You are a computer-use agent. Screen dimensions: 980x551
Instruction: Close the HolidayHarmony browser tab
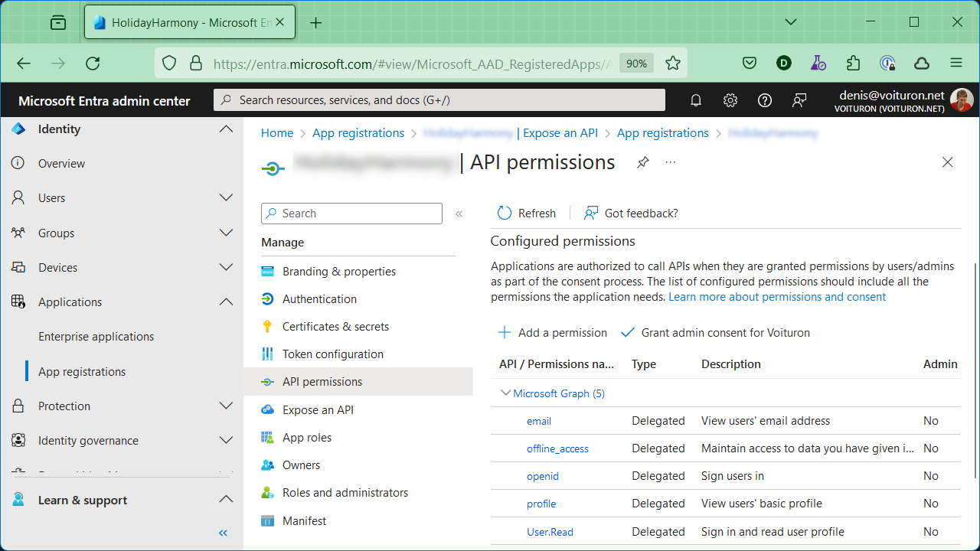280,23
